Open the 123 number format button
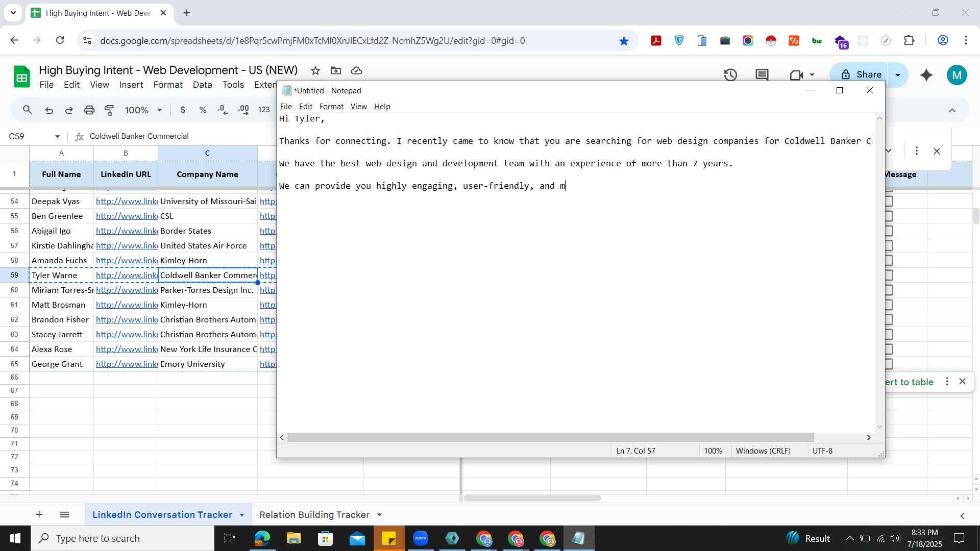The height and width of the screenshot is (551, 980). [x=264, y=110]
